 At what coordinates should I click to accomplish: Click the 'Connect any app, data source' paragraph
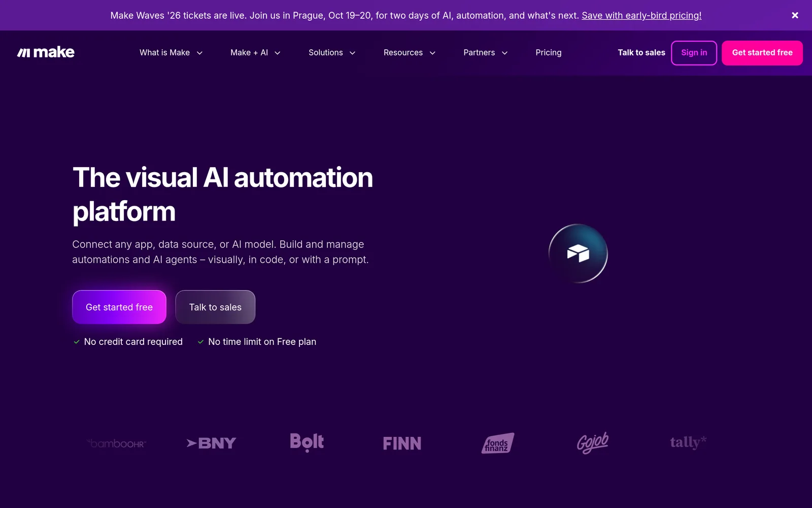[220, 252]
